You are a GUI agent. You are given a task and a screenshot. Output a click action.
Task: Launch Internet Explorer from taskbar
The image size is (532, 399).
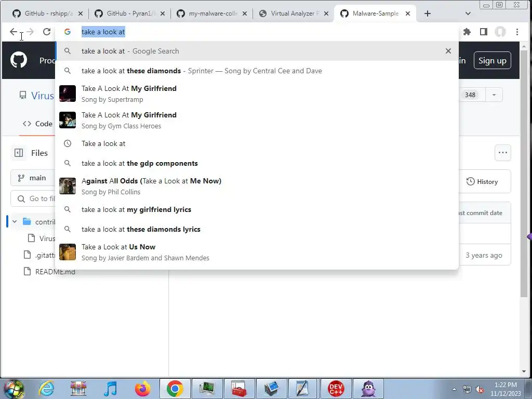pos(46,389)
